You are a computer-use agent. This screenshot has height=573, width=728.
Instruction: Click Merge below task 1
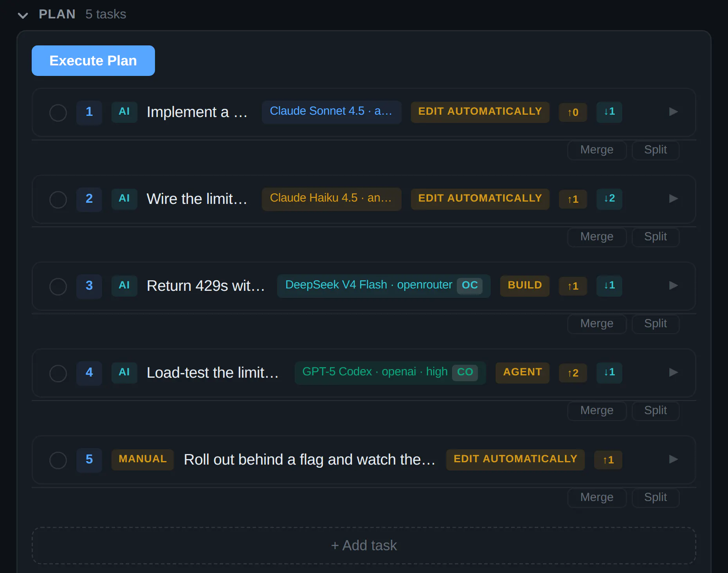coord(597,150)
